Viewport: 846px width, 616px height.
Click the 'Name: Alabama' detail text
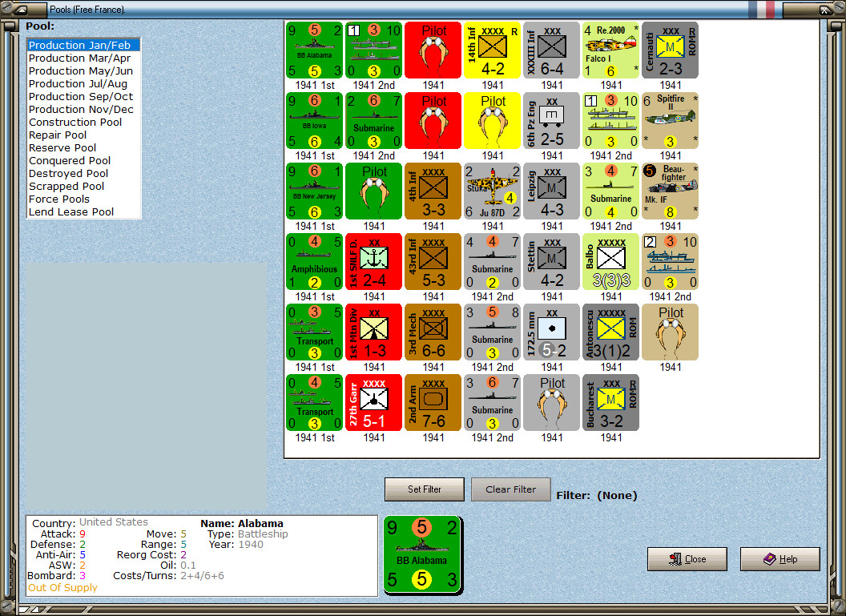click(242, 523)
